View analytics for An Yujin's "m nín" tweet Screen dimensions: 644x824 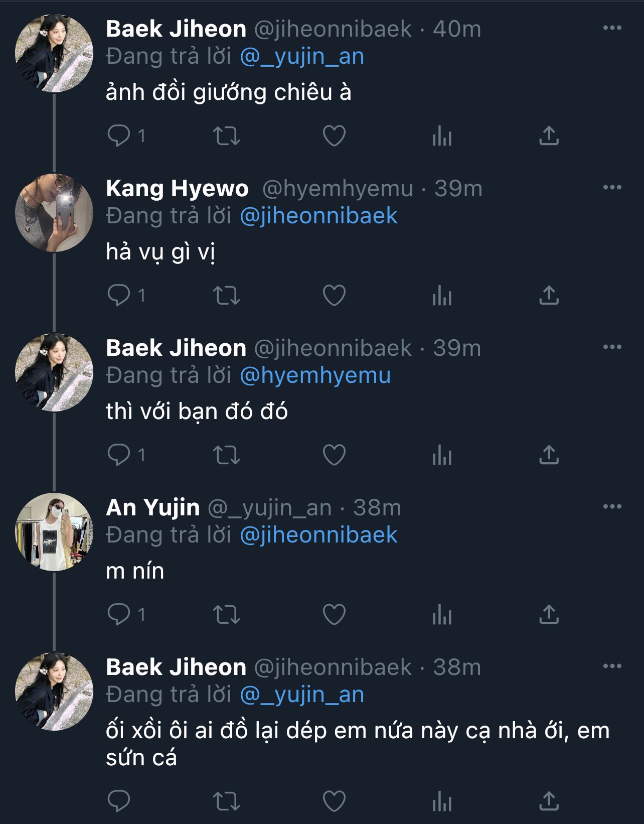point(442,615)
